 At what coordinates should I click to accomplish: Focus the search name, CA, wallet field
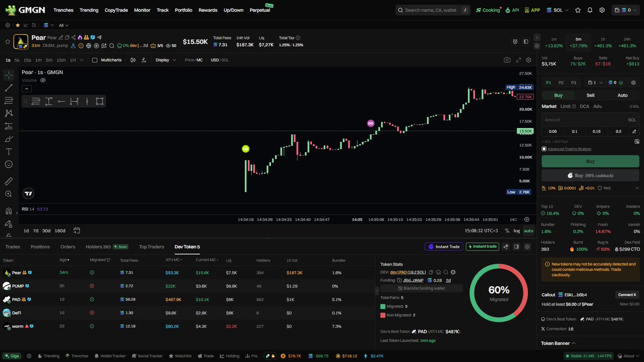click(x=433, y=10)
